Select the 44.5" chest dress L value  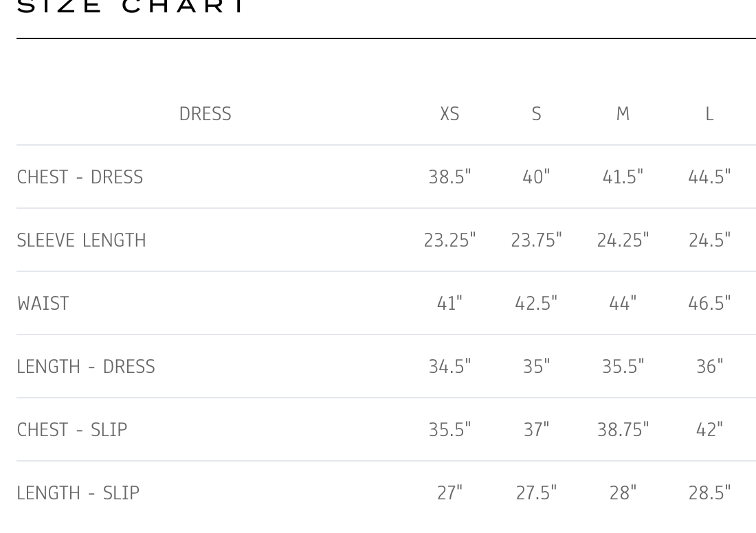[x=709, y=177]
